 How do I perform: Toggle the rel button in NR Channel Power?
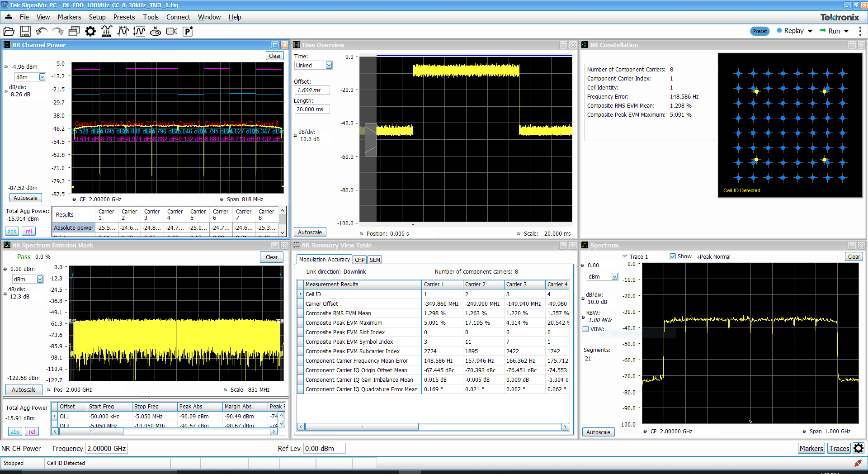point(29,232)
